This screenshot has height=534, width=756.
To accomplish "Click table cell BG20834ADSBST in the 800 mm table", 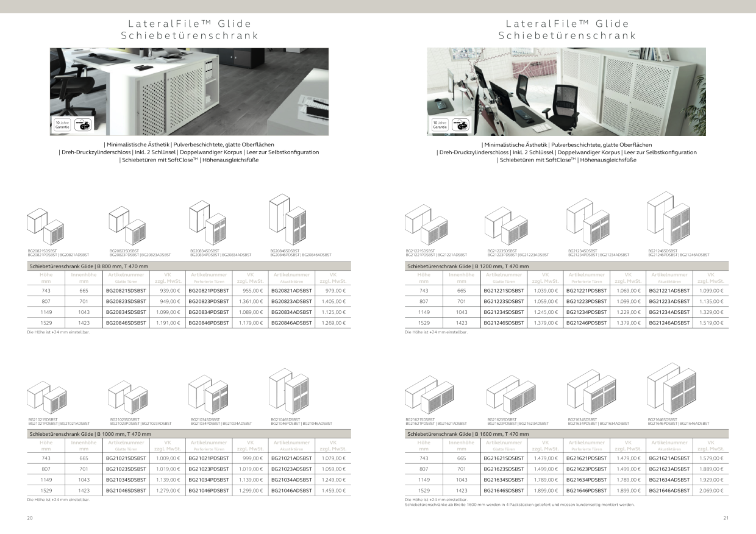I will (291, 312).
